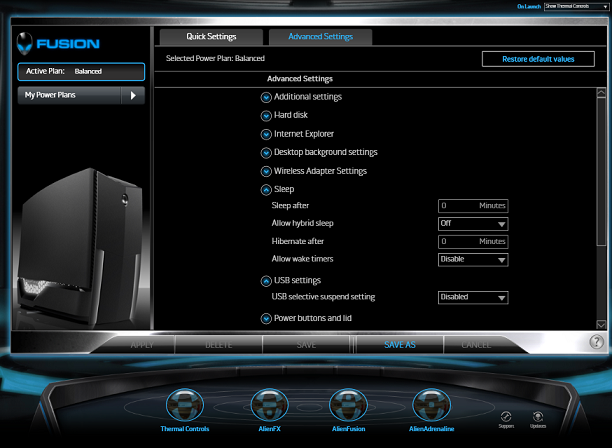Click the Alienware head logo
The width and height of the screenshot is (612, 448).
25,43
